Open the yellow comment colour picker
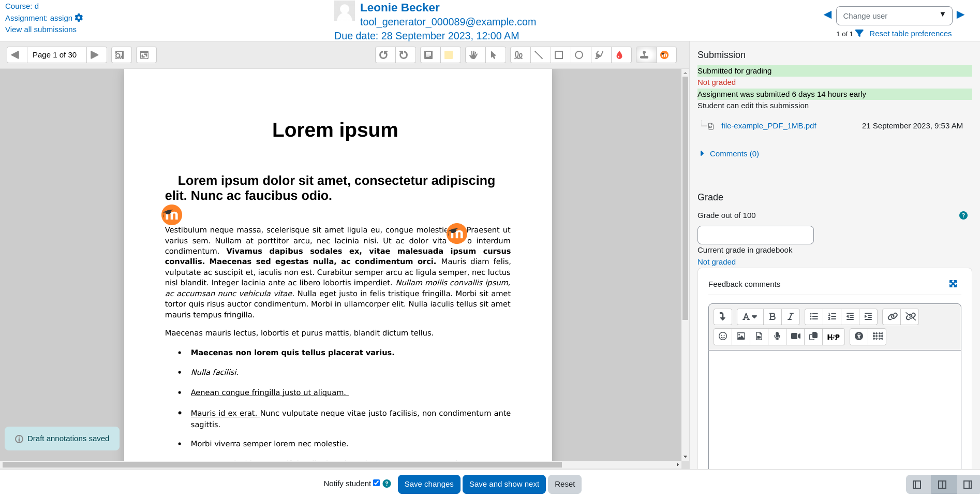The height and width of the screenshot is (496, 980). point(450,55)
